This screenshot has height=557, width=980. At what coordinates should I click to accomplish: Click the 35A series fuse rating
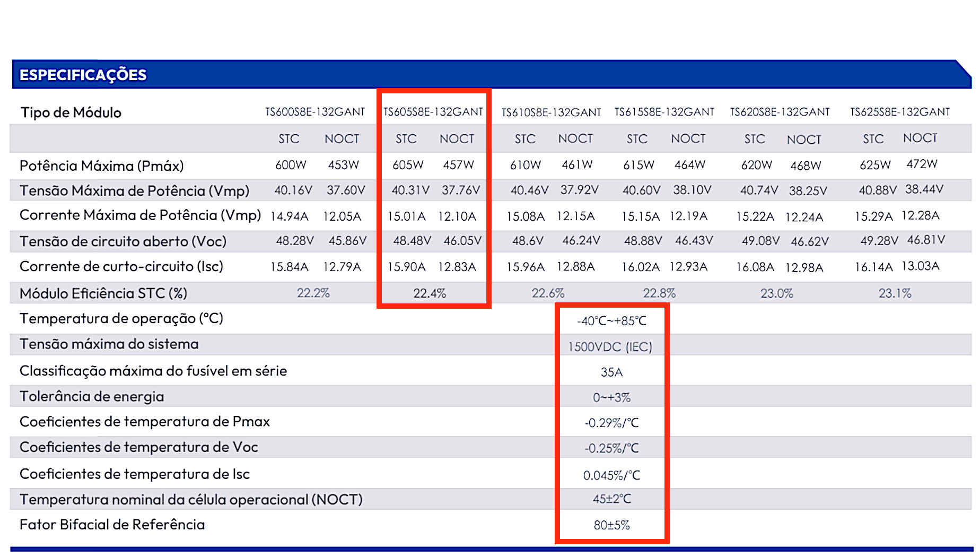point(611,372)
